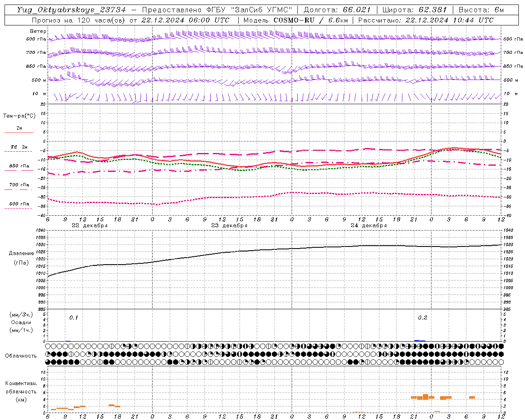Click the Давление pressure axis title
Viewport: 525px width, 420px height.
(21, 253)
